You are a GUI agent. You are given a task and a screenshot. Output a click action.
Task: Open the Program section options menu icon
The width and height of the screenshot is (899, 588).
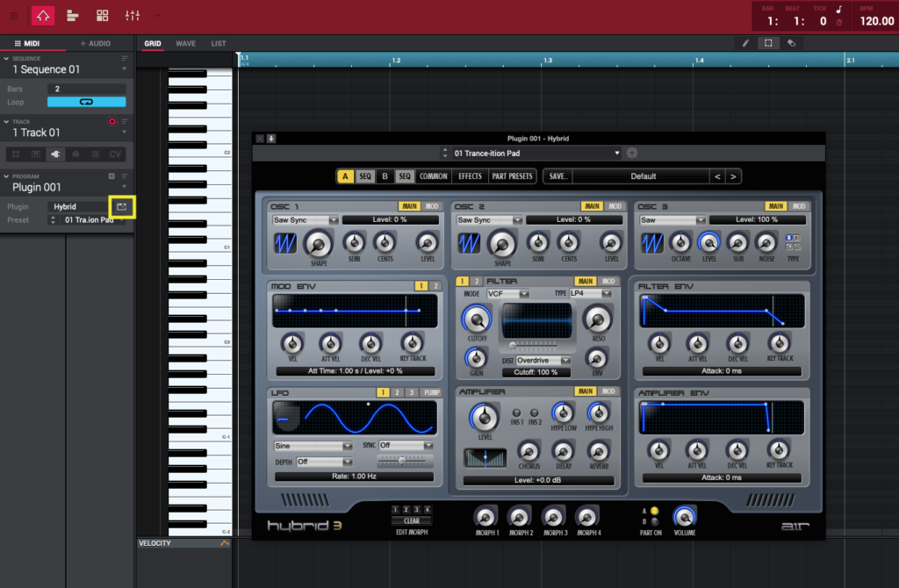point(125,176)
